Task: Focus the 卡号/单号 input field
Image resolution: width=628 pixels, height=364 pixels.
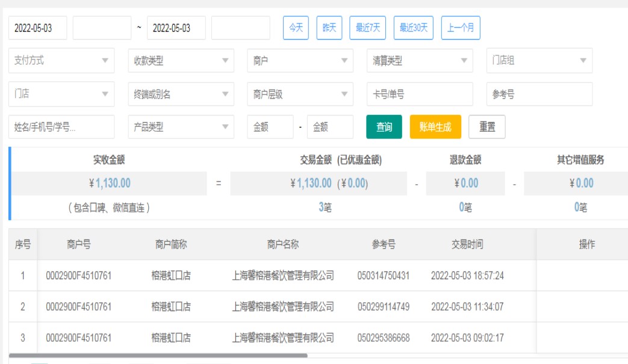Action: pyautogui.click(x=420, y=94)
